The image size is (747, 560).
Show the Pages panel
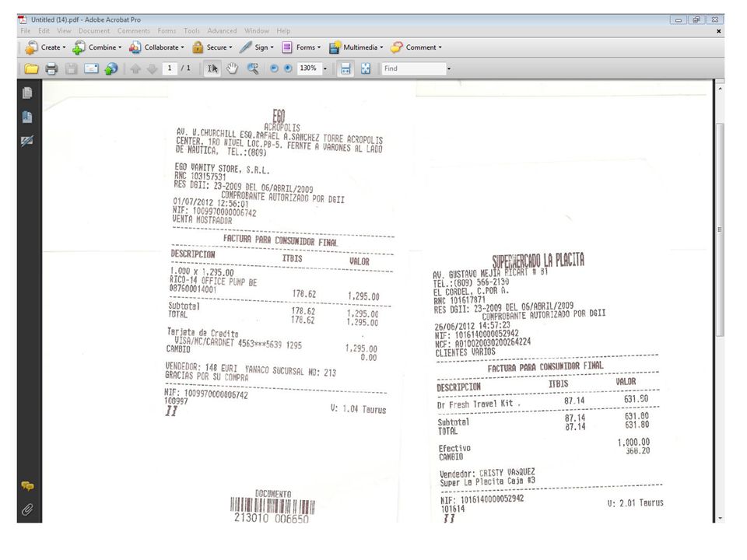(27, 93)
